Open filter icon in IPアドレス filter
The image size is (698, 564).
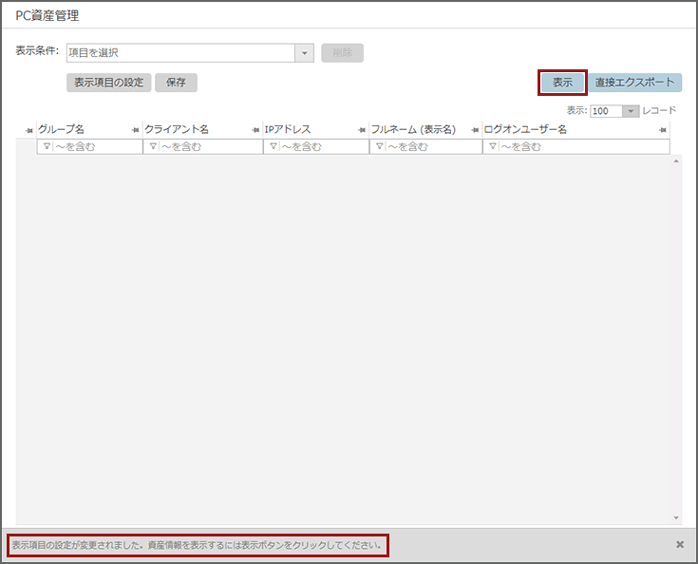point(273,146)
